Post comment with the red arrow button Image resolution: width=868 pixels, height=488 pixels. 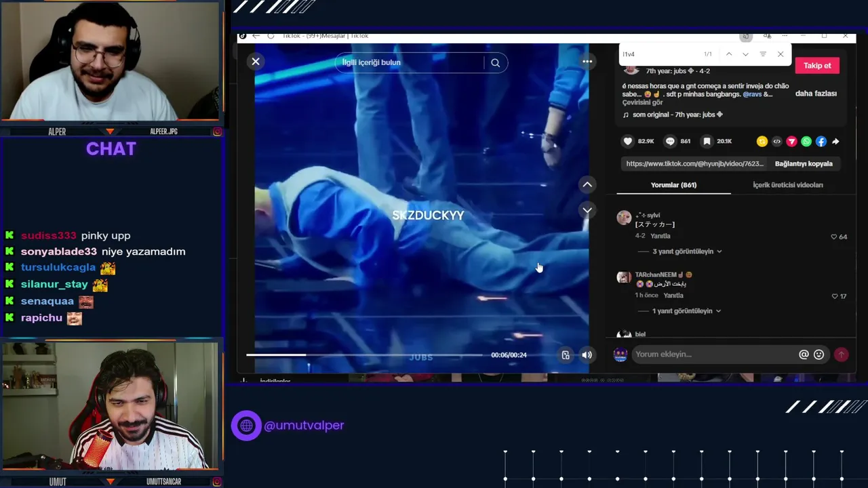(x=841, y=354)
